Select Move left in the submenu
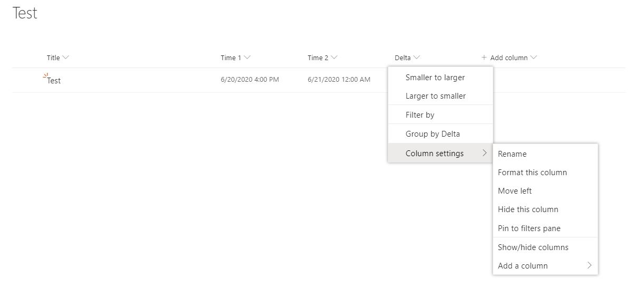The width and height of the screenshot is (644, 306). (515, 191)
